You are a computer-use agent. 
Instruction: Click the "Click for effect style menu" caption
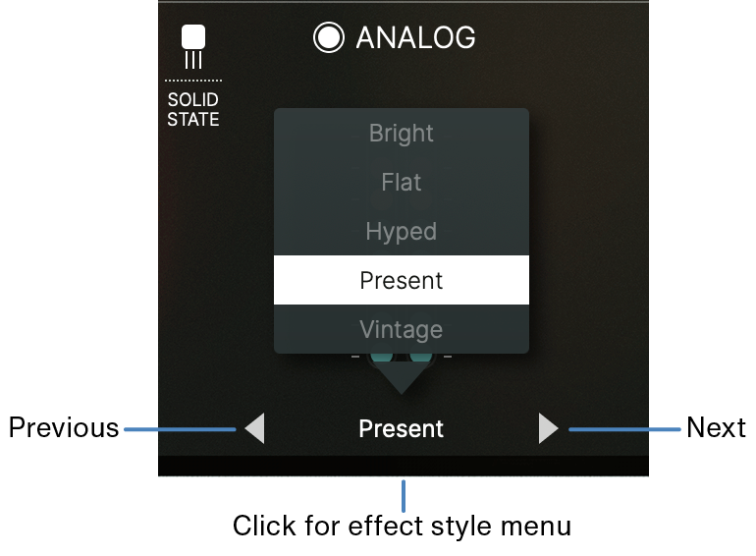pyautogui.click(x=403, y=527)
